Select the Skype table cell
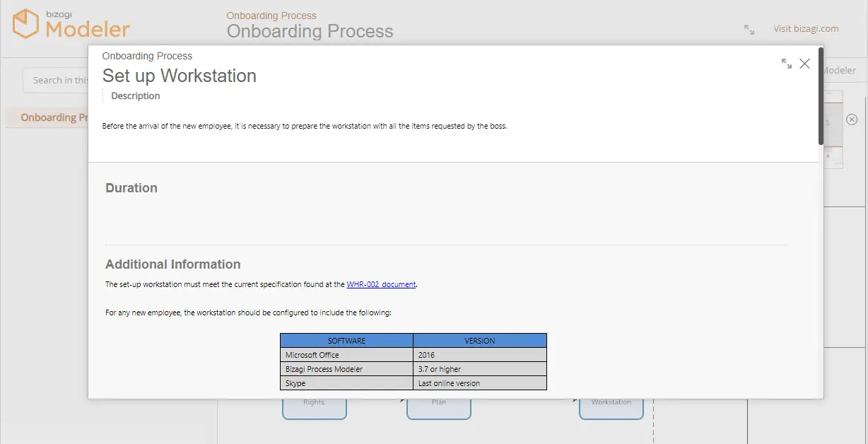Image resolution: width=868 pixels, height=444 pixels. [346, 383]
